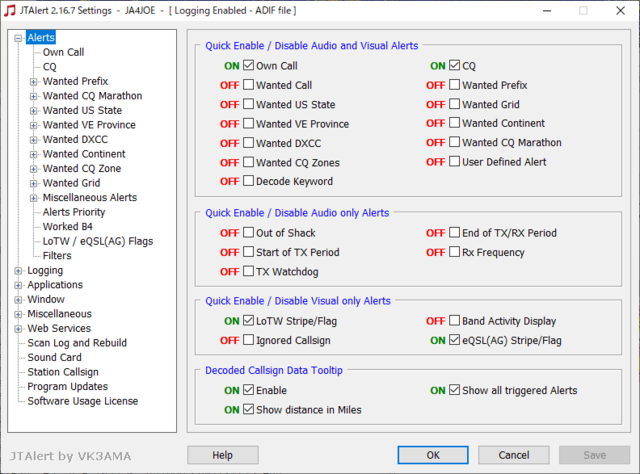Select Web Services label in tree
640x474 pixels.
59,328
